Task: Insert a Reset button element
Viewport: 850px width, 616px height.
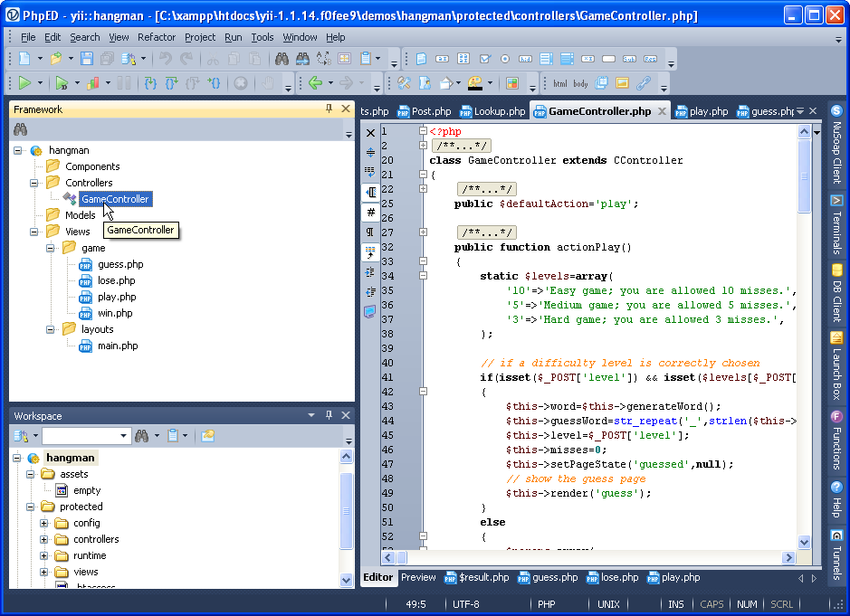Action: (650, 59)
